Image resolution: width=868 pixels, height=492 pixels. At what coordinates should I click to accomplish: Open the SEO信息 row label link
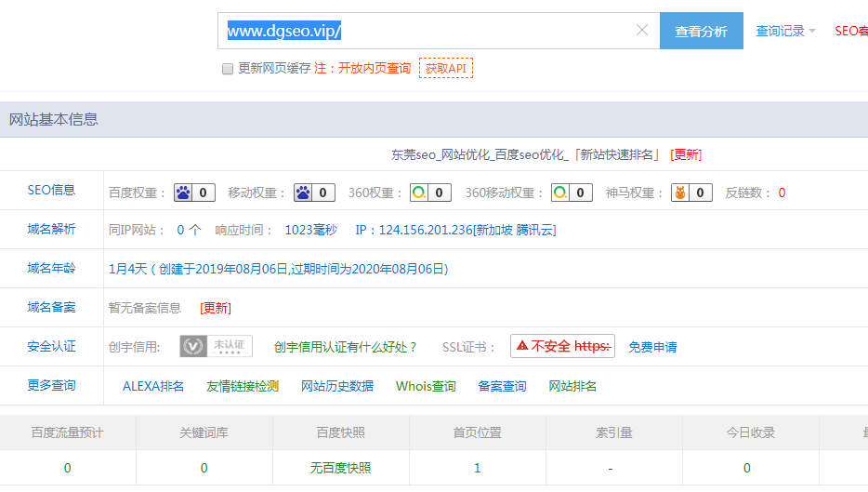(51, 190)
